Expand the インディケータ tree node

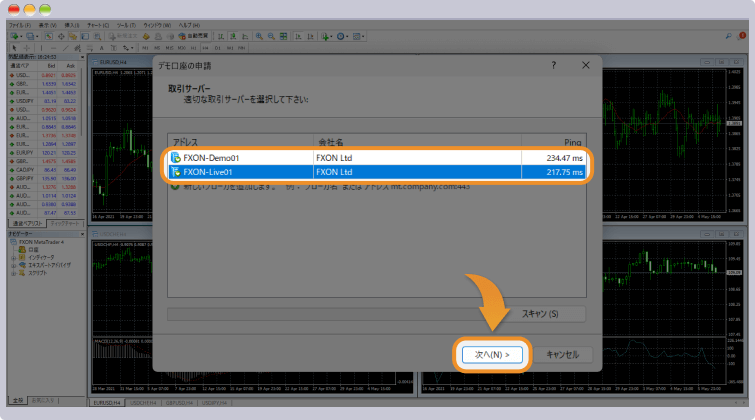tap(13, 258)
